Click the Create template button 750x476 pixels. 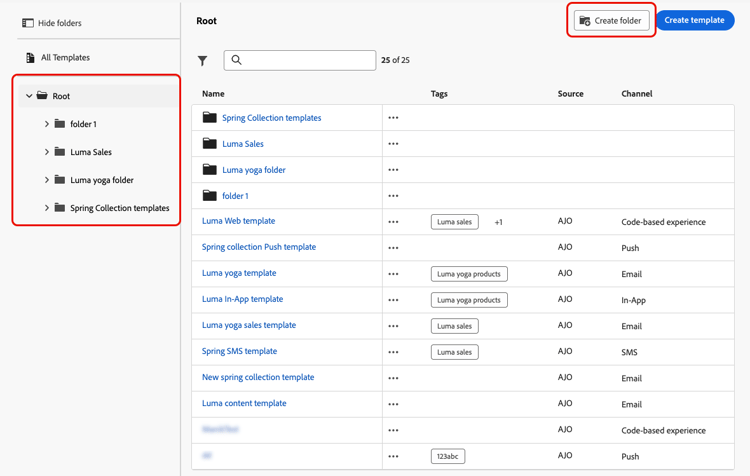[x=694, y=20]
